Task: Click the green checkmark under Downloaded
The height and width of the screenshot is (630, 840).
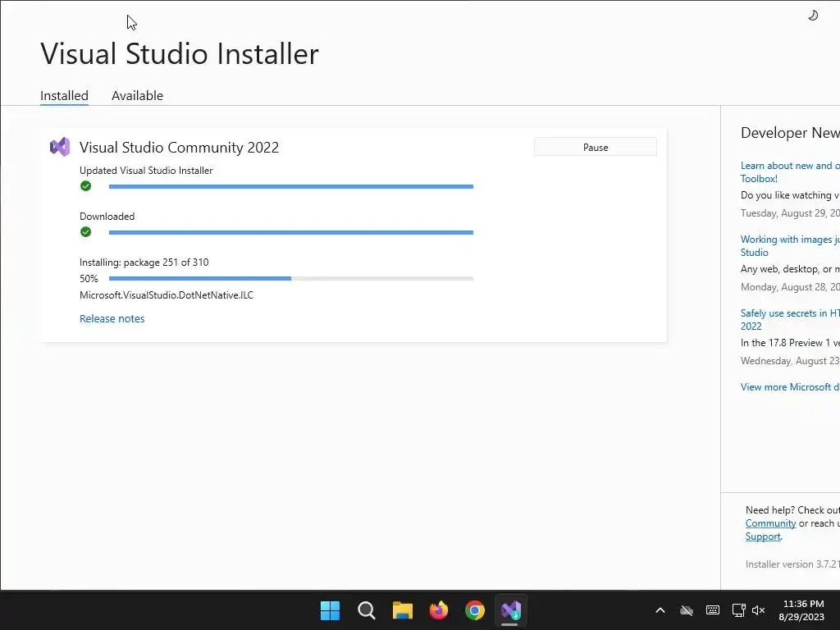Action: (x=85, y=232)
